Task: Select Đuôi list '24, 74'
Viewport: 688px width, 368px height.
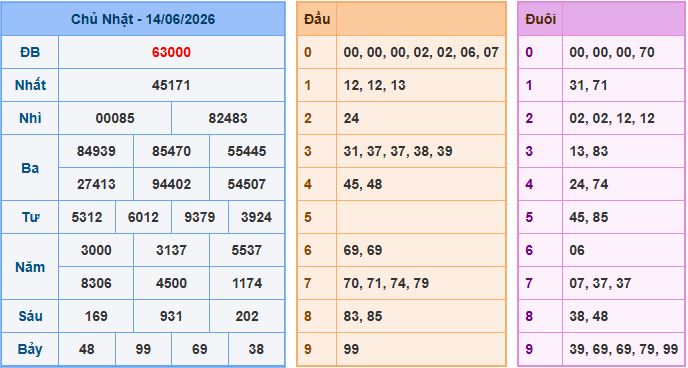Action: pos(588,184)
